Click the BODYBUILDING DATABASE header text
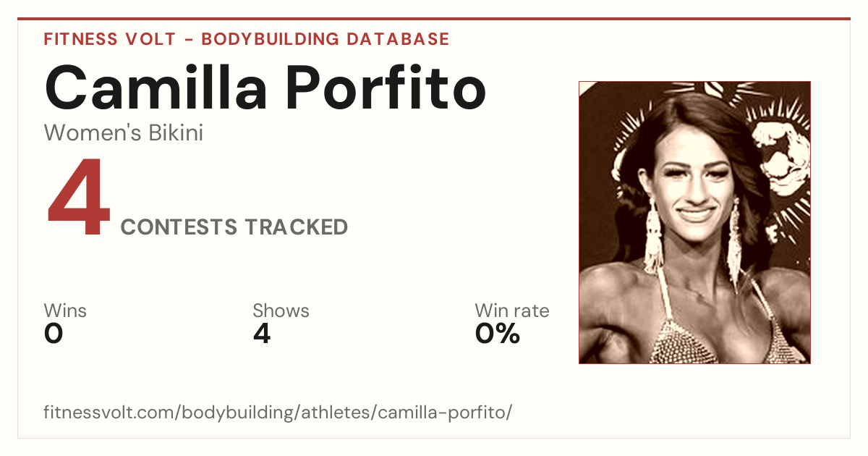 tap(325, 39)
